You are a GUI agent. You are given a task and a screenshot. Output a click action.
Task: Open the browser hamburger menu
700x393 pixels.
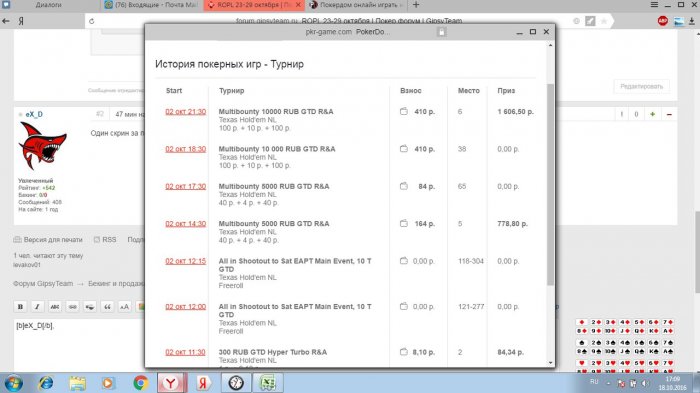[x=654, y=4]
